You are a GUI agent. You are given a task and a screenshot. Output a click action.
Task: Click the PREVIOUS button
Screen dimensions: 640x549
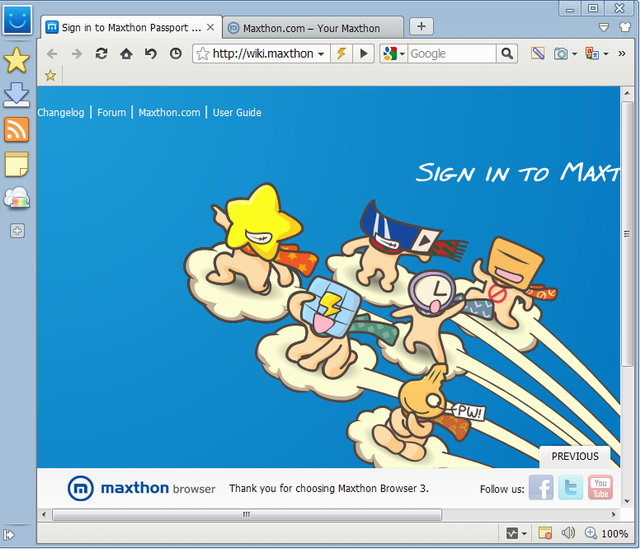tap(575, 456)
